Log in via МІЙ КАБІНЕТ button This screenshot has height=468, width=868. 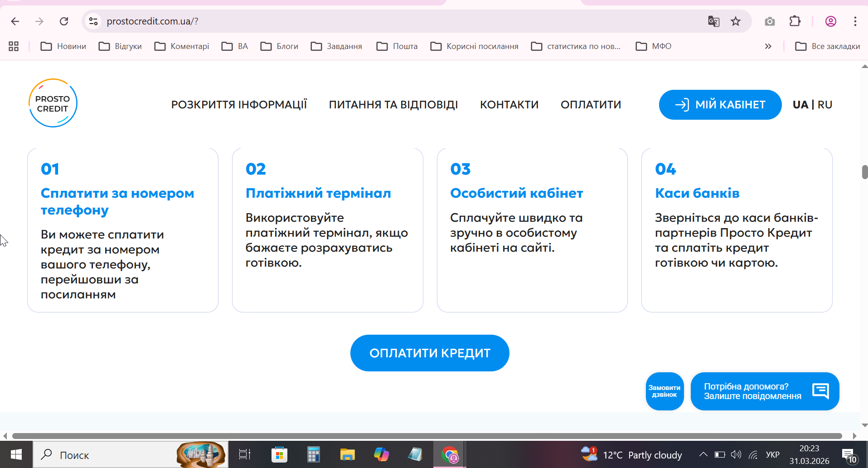pos(720,105)
